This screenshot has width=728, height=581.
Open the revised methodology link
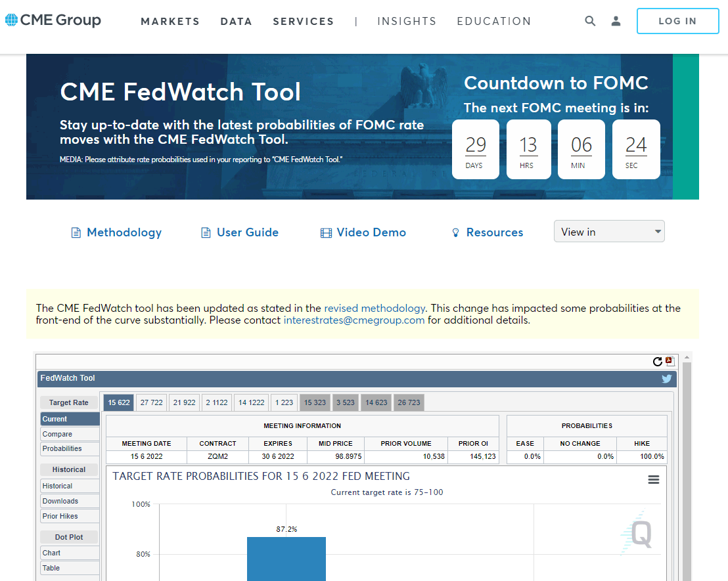click(x=375, y=308)
